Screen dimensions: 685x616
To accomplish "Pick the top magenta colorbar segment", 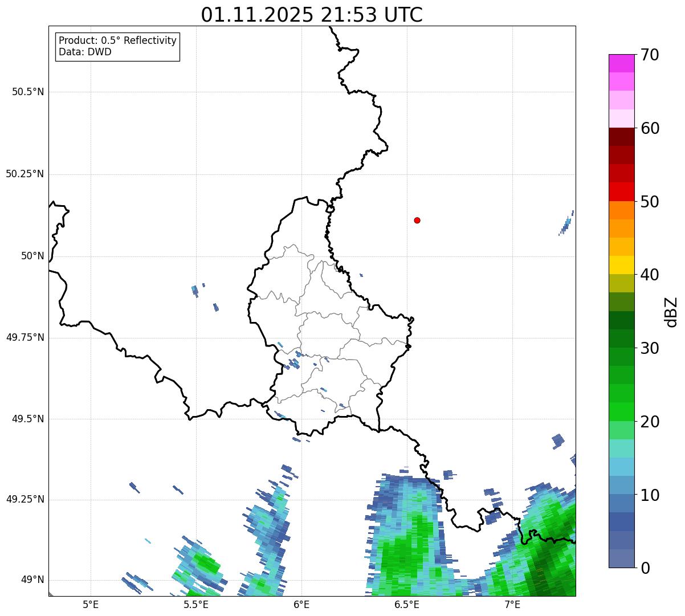I will click(621, 63).
